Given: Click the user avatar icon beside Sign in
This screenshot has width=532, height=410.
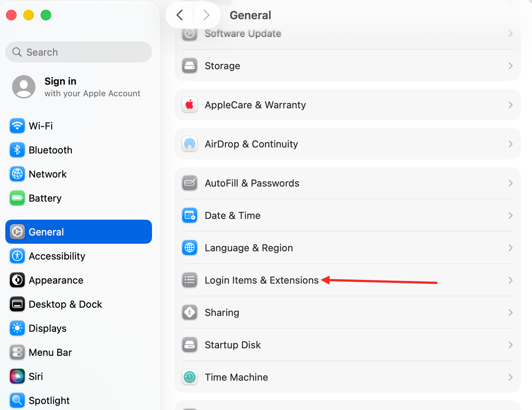Looking at the screenshot, I should click(24, 87).
